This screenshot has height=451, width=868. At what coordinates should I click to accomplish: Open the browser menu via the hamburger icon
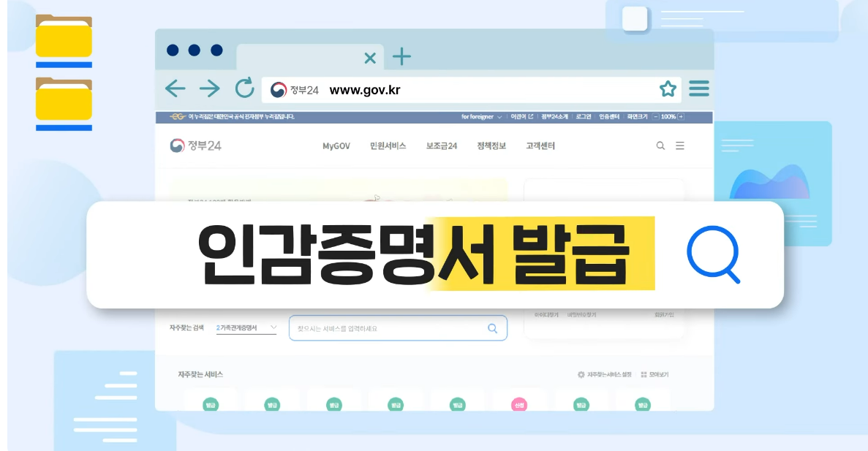(699, 88)
